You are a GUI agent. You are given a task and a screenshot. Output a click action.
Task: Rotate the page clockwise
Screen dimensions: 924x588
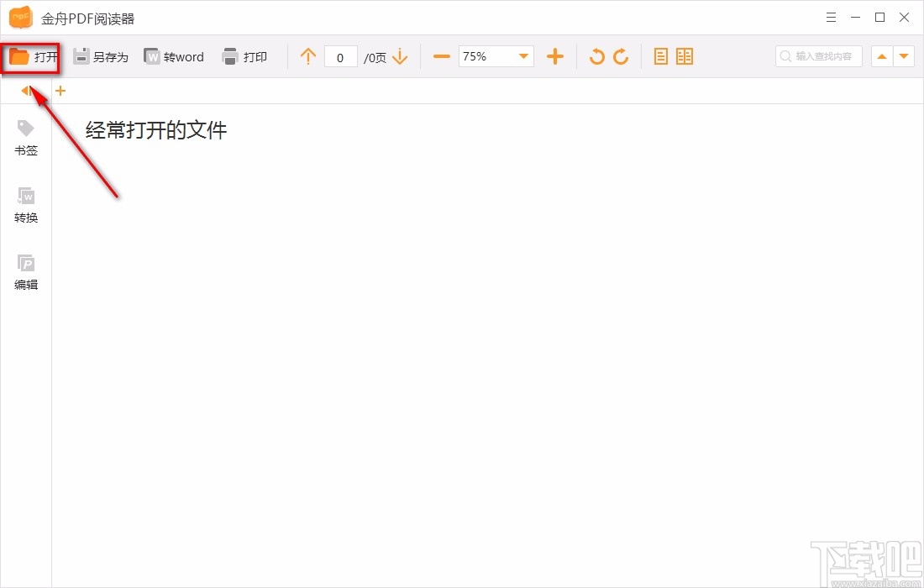[x=622, y=56]
